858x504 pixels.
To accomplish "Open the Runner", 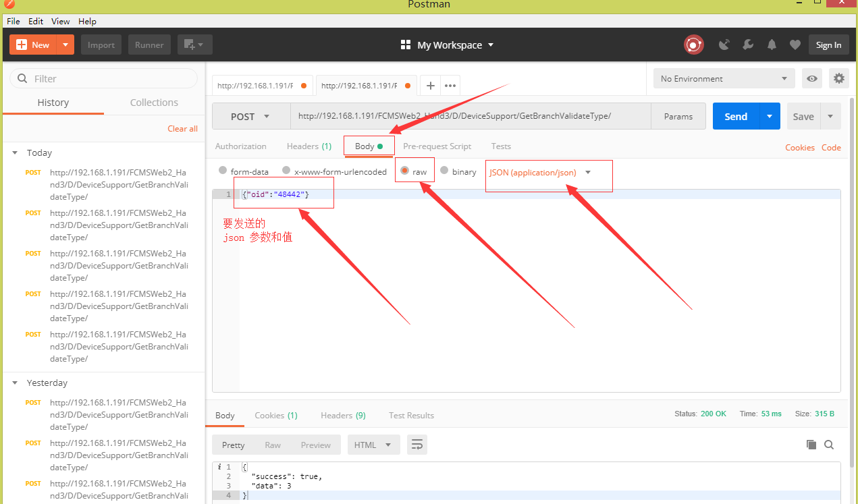I will pos(149,45).
